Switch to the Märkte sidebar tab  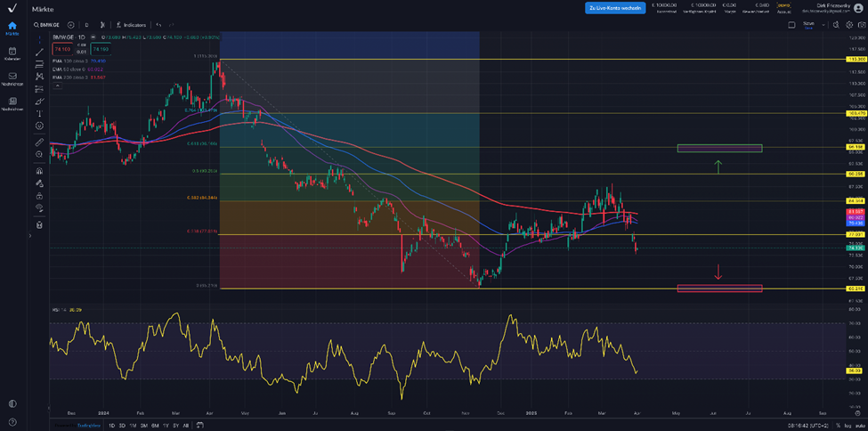(12, 28)
